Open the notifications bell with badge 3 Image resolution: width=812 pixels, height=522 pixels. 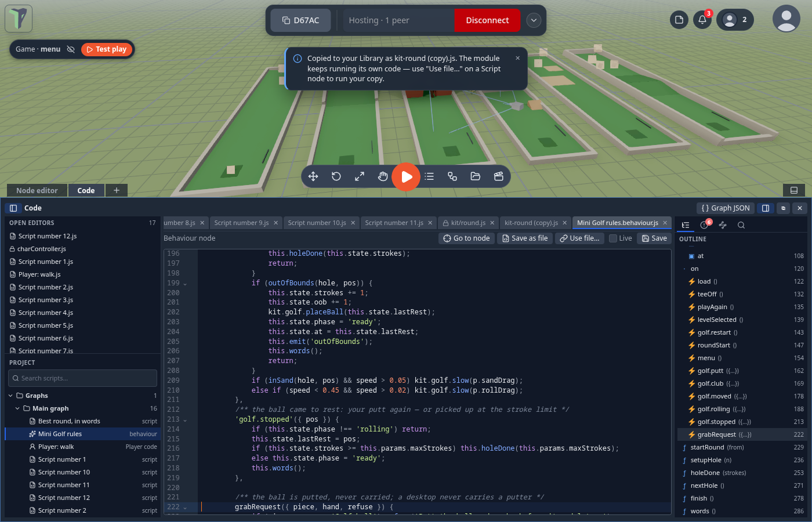[702, 20]
